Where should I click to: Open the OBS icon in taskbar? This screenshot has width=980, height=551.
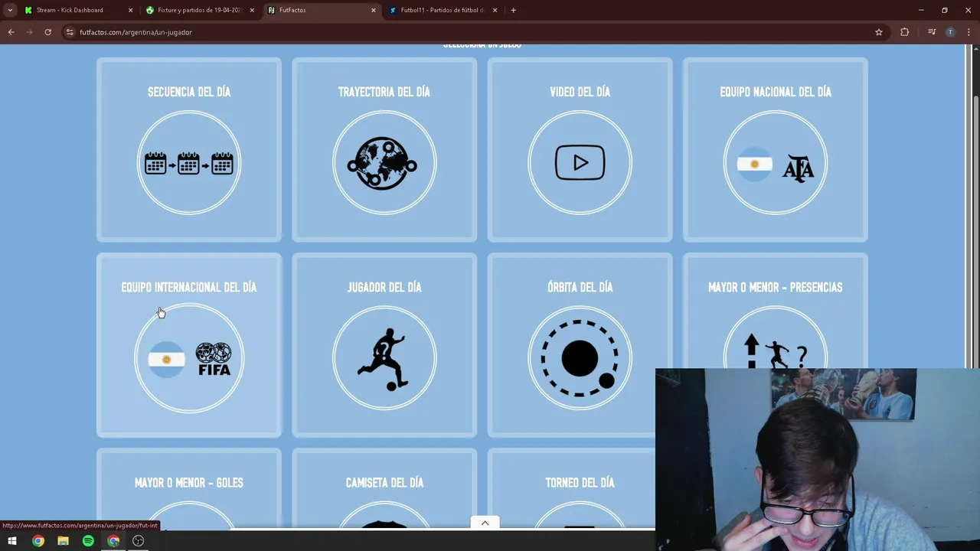139,541
